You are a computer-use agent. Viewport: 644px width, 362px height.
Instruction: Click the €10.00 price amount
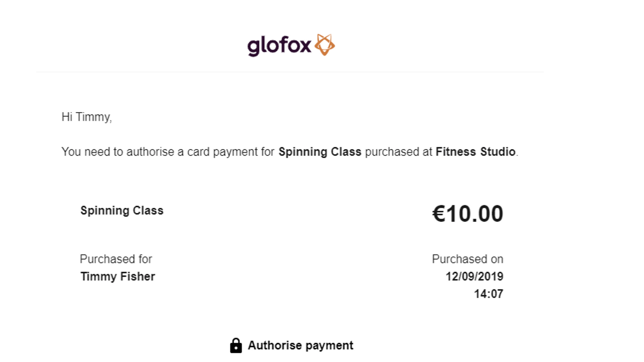click(468, 214)
